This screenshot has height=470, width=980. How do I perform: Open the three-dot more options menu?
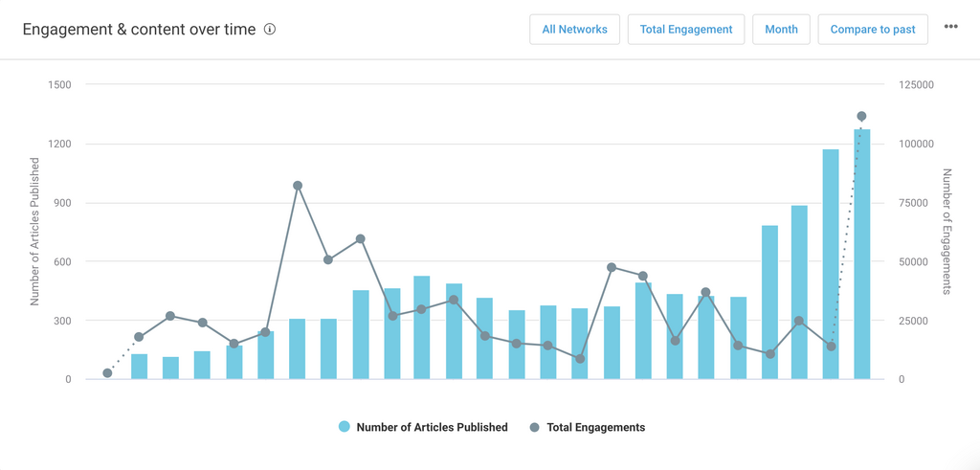tap(950, 28)
